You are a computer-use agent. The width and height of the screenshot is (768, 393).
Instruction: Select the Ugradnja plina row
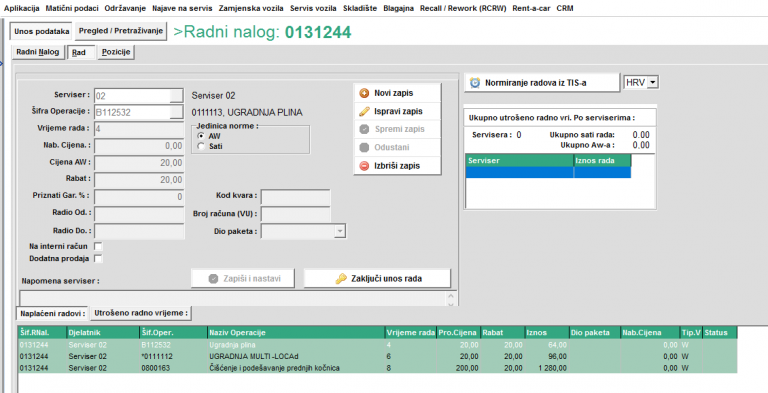coord(377,345)
